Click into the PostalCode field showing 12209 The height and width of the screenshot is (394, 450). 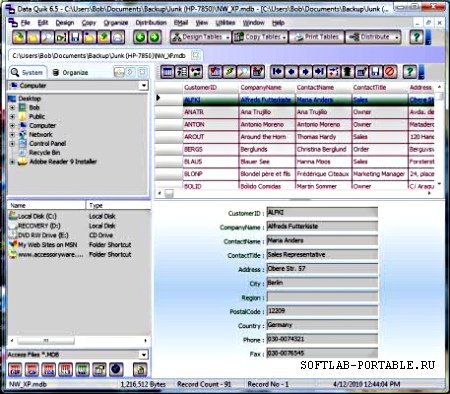[322, 311]
